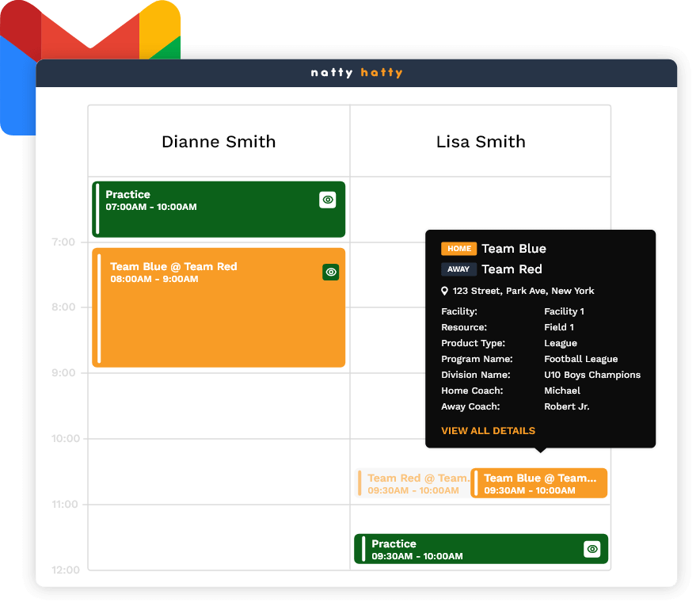Viewport: 700px width, 610px height.
Task: Hide Lisa Smith's Practice event via eye icon
Action: click(592, 549)
